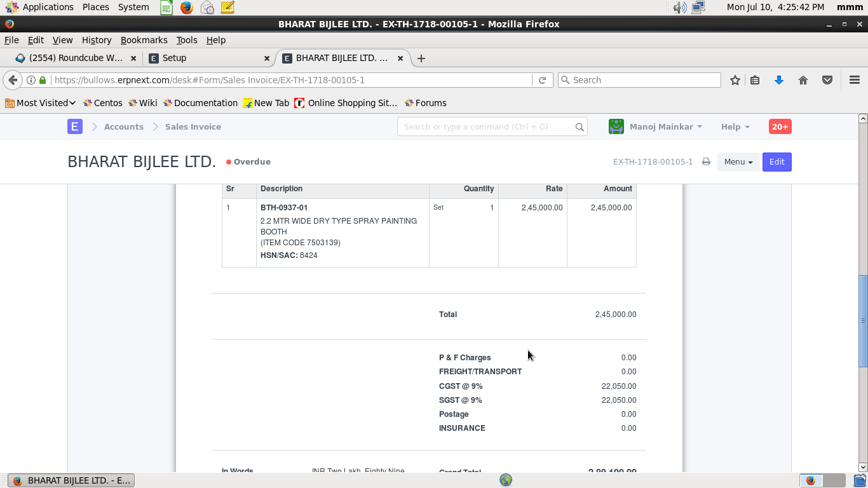The width and height of the screenshot is (868, 488).
Task: Open the Forums bookmark
Action: tap(426, 103)
